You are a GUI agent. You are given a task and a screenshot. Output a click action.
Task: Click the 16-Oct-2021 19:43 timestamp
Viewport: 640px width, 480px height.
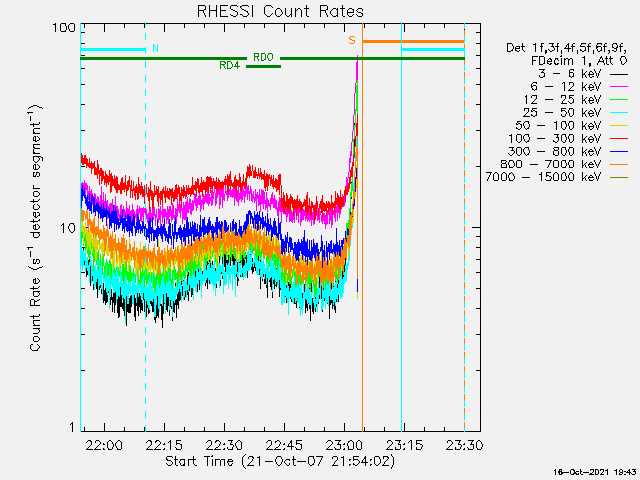(595, 472)
